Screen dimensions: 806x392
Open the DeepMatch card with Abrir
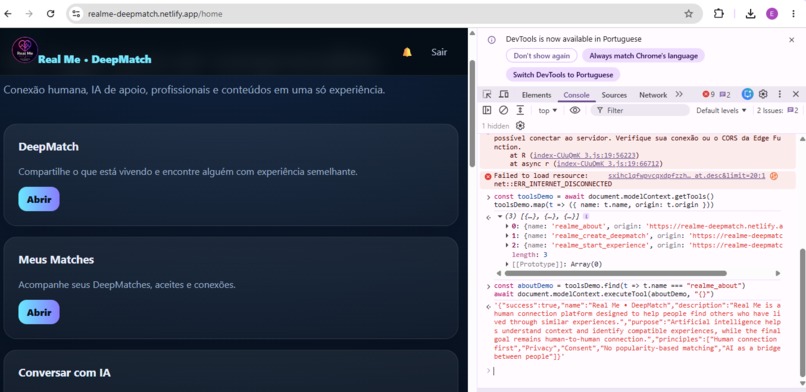click(39, 199)
